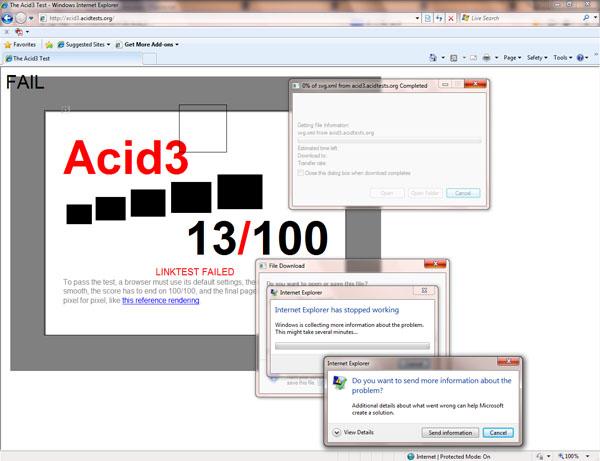
Task: Close the send information dialog
Action: 508,361
